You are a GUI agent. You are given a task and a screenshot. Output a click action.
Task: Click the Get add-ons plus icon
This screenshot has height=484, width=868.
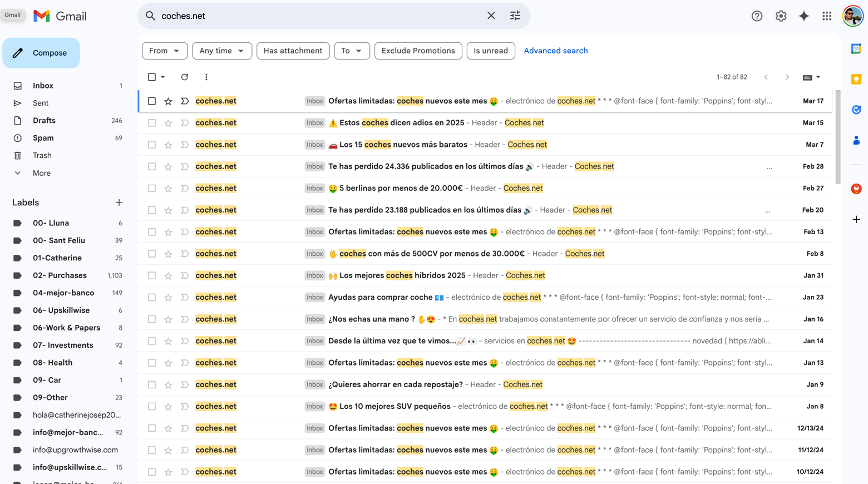point(856,220)
